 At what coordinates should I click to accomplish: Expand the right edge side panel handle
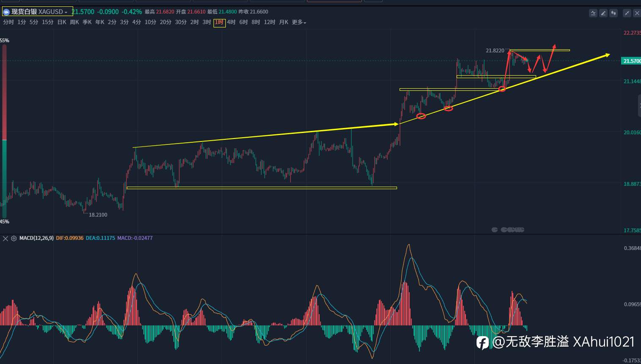tap(639, 106)
